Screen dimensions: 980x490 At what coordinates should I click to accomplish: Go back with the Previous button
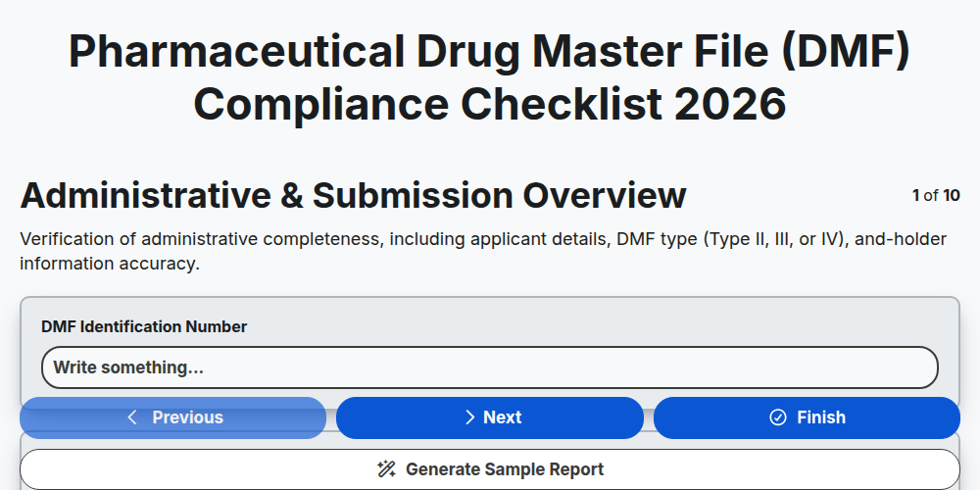point(173,417)
